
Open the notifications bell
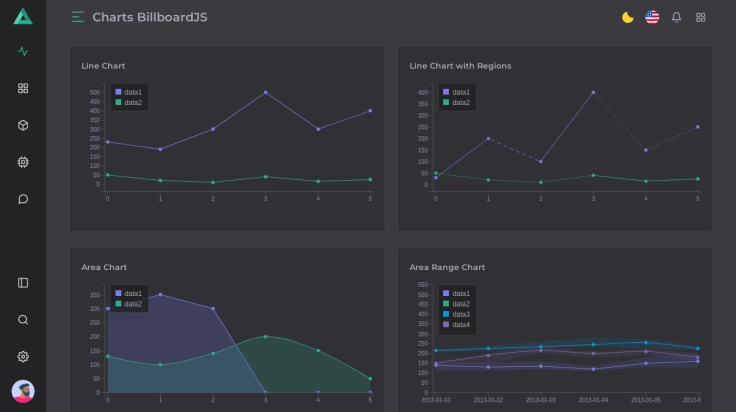coord(677,17)
